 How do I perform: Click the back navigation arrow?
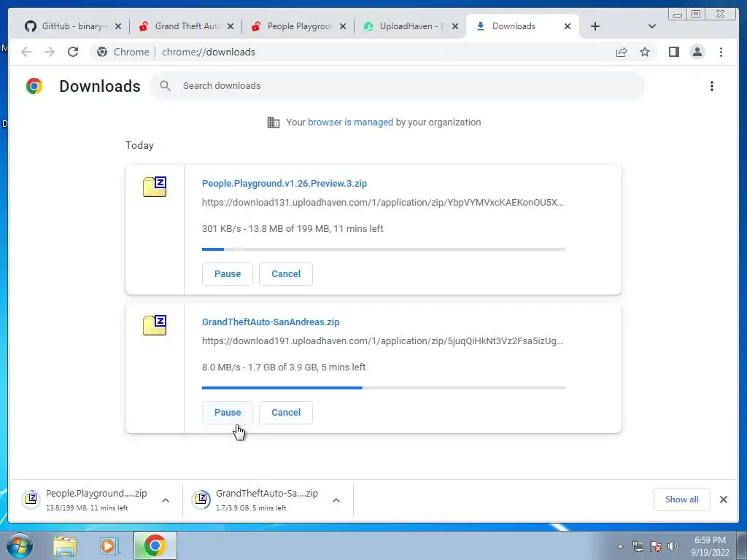click(x=26, y=52)
